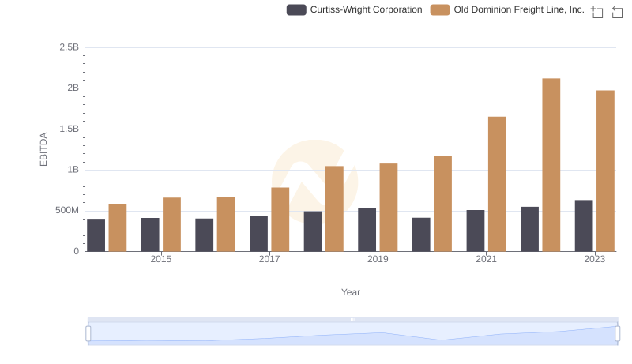This screenshot has height=364, width=632.
Task: Toggle Old Dominion Freight Line legend series
Action: 507,9
